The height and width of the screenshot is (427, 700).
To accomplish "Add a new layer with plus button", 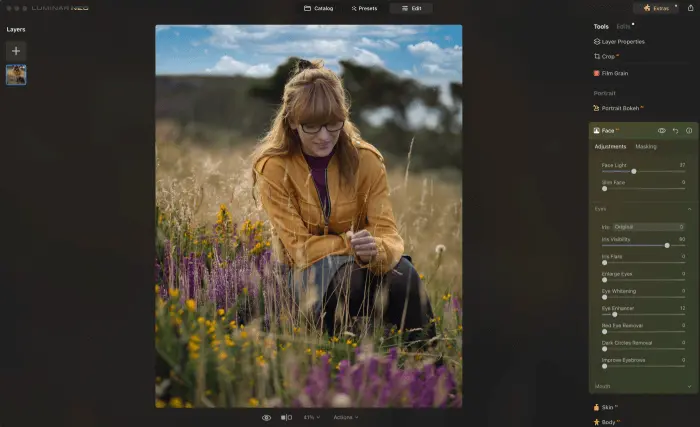I will pos(16,51).
